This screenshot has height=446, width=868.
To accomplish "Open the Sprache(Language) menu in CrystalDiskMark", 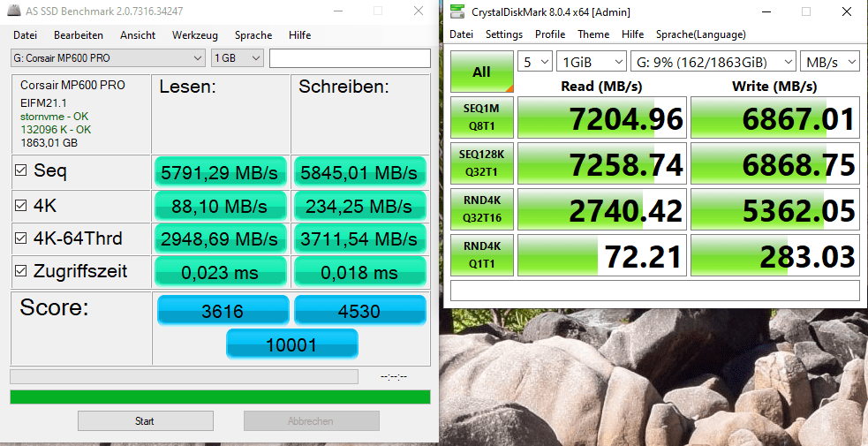I will (x=701, y=34).
